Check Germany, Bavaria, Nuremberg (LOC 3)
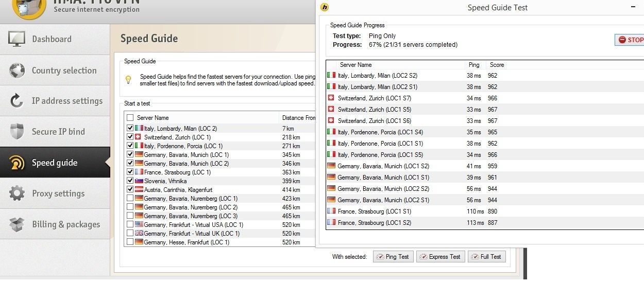The width and height of the screenshot is (644, 283). point(130,216)
